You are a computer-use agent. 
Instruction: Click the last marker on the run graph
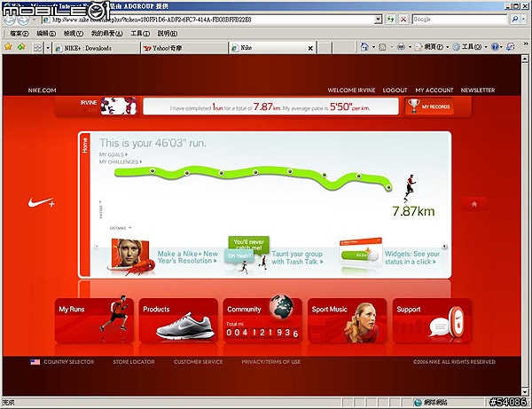point(389,187)
